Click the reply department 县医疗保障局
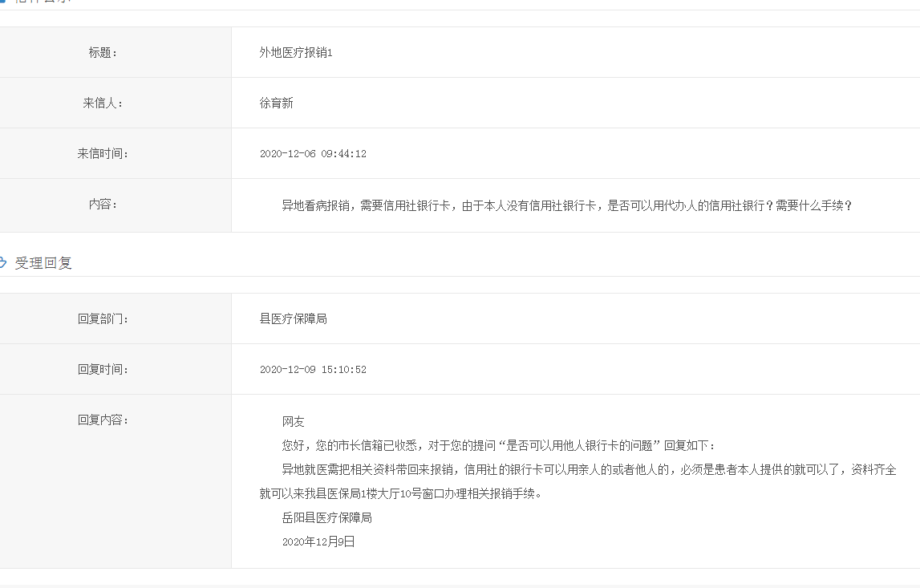The height and width of the screenshot is (588, 920). coord(293,319)
